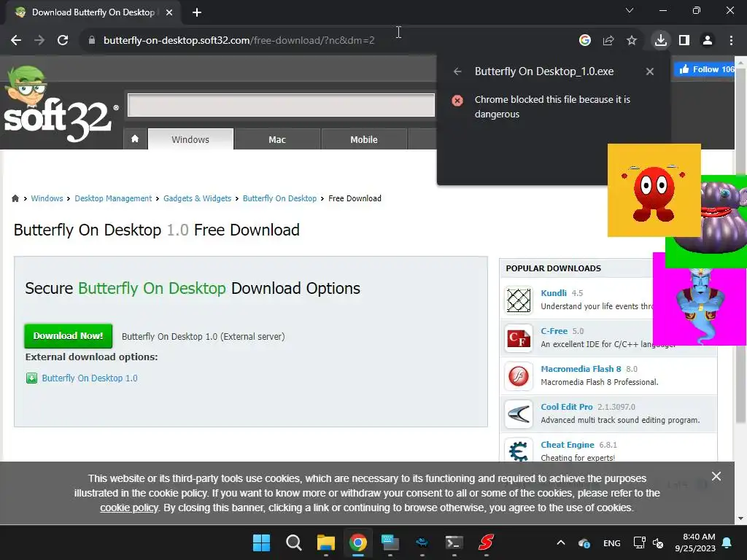Viewport: 747px width, 560px height.
Task: Open File Explorer from taskbar
Action: coord(326,542)
